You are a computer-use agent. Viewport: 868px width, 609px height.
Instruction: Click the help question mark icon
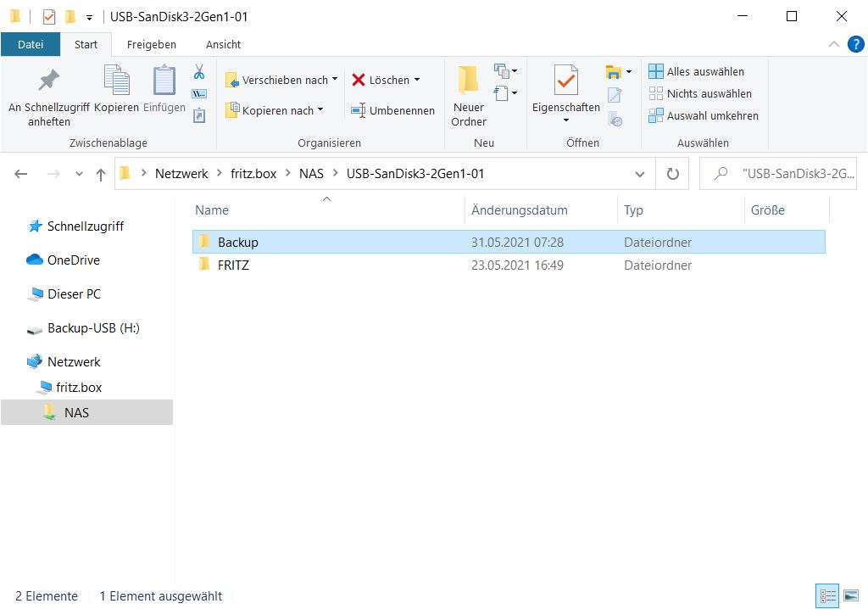[x=855, y=44]
